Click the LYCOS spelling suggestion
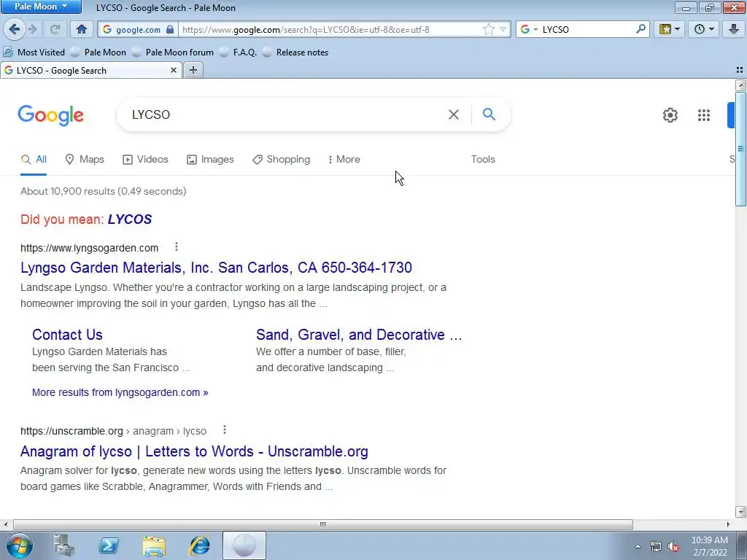The image size is (747, 560). 130,219
